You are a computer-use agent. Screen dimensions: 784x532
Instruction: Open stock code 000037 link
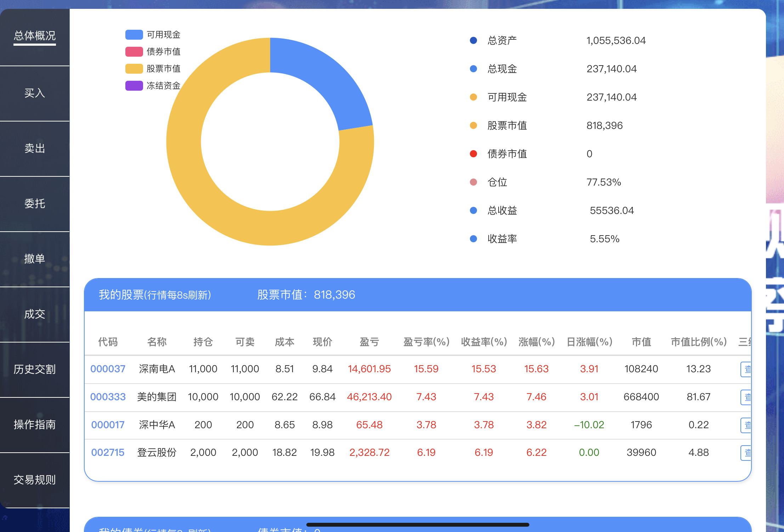click(108, 369)
